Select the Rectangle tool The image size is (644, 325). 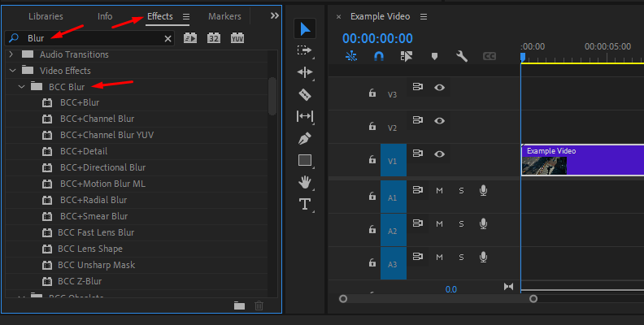(305, 160)
